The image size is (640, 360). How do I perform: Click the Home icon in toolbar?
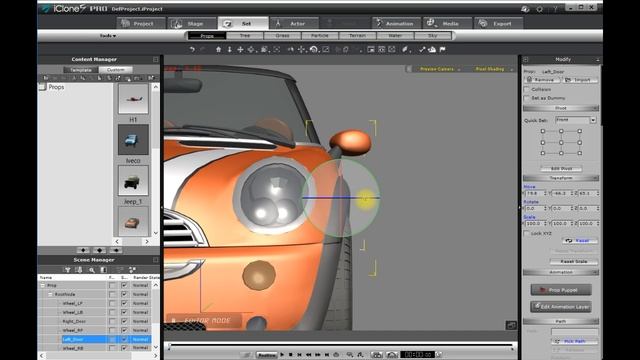coord(218,49)
